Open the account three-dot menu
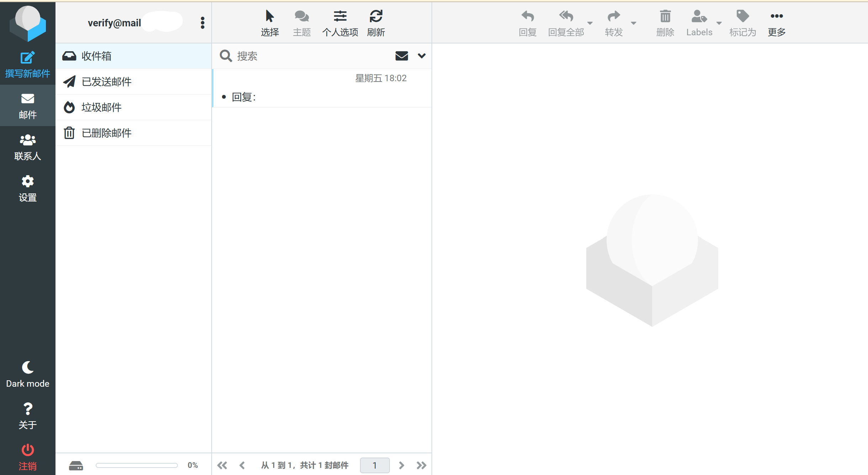 pyautogui.click(x=202, y=23)
